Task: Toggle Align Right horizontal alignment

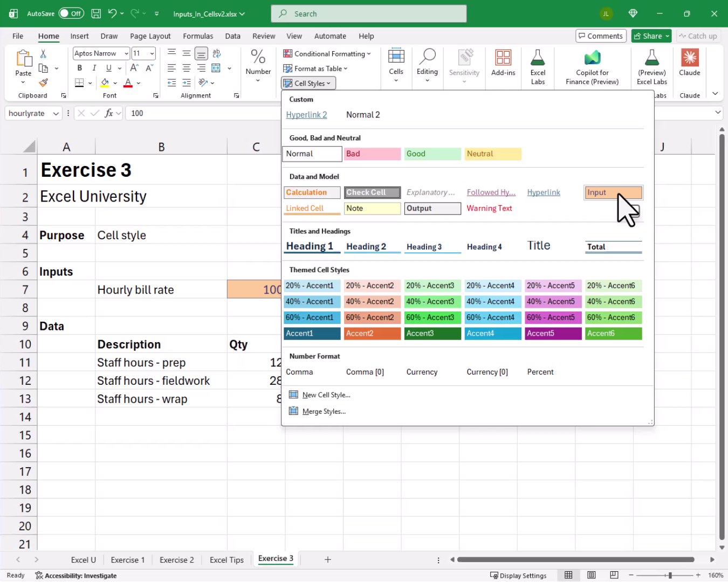Action: click(x=201, y=68)
